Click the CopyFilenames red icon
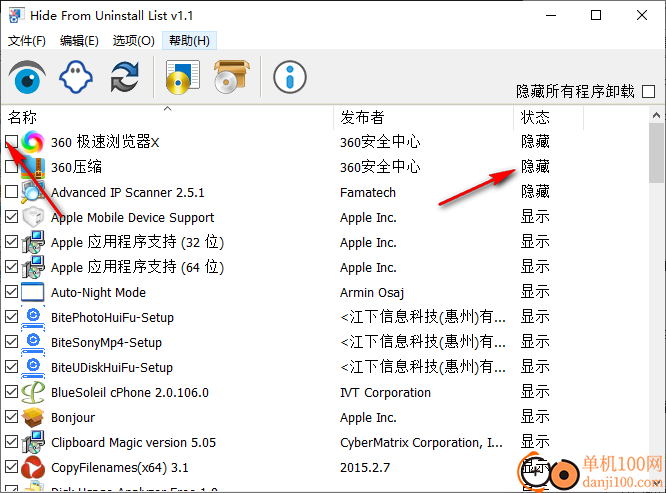The image size is (666, 493). click(x=33, y=468)
